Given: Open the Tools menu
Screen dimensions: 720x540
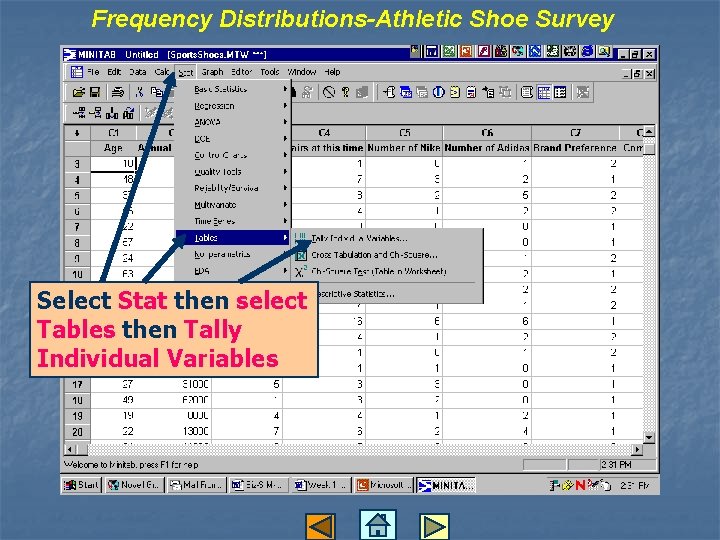Looking at the screenshot, I should tap(270, 72).
